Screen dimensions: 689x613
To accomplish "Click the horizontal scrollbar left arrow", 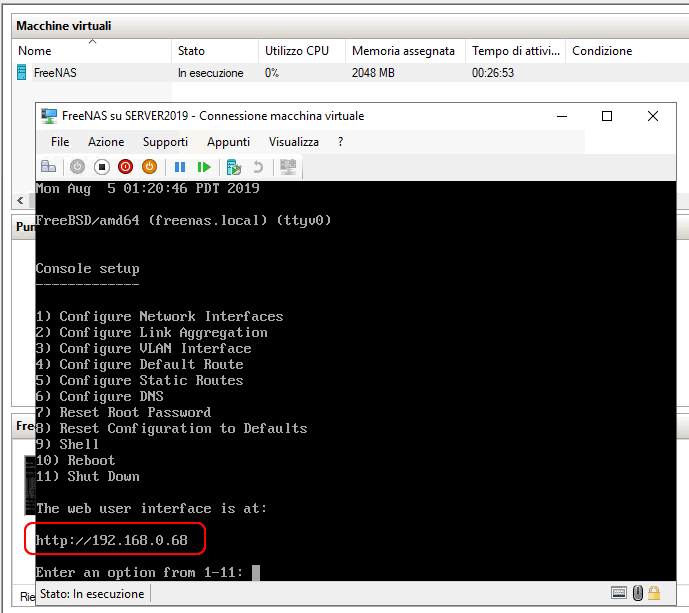I will point(20,201).
